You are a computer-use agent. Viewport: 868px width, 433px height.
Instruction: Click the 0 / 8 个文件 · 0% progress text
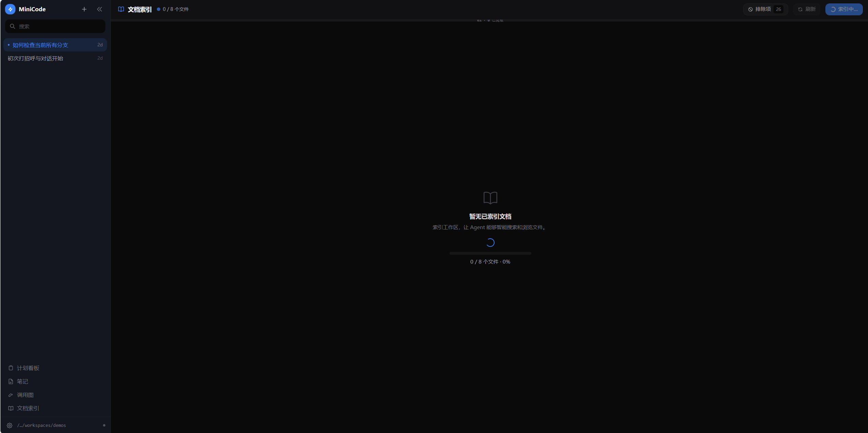(490, 262)
